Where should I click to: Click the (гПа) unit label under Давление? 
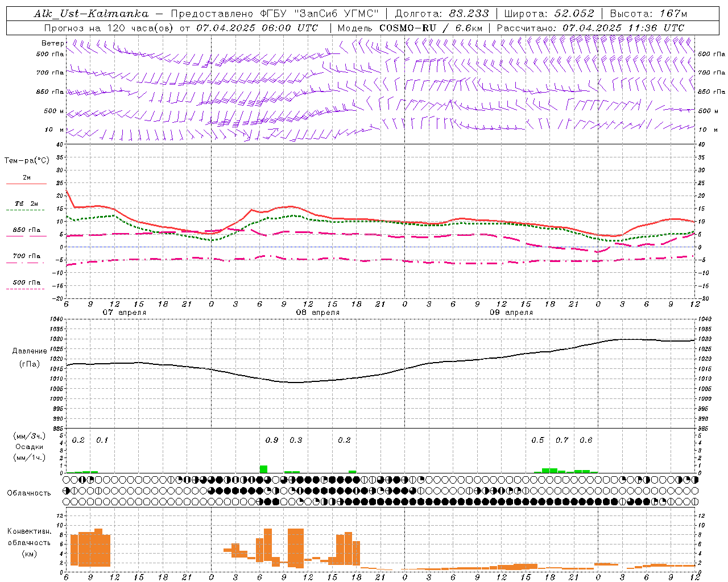point(30,364)
